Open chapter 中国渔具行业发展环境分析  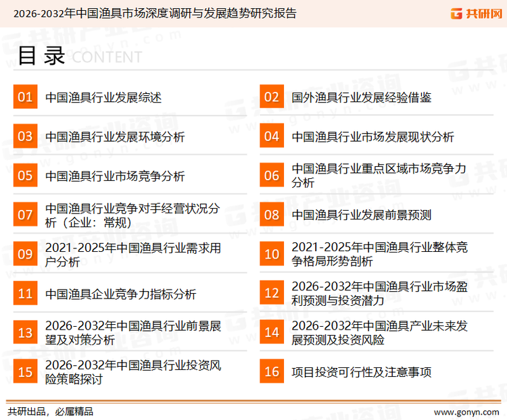point(115,137)
